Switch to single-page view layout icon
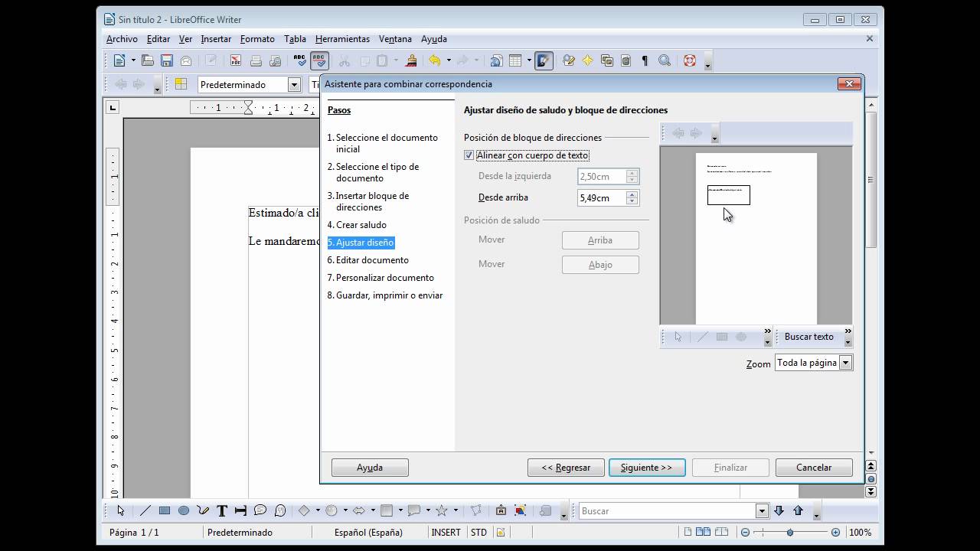Viewport: 980px width, 551px height. pyautogui.click(x=688, y=532)
